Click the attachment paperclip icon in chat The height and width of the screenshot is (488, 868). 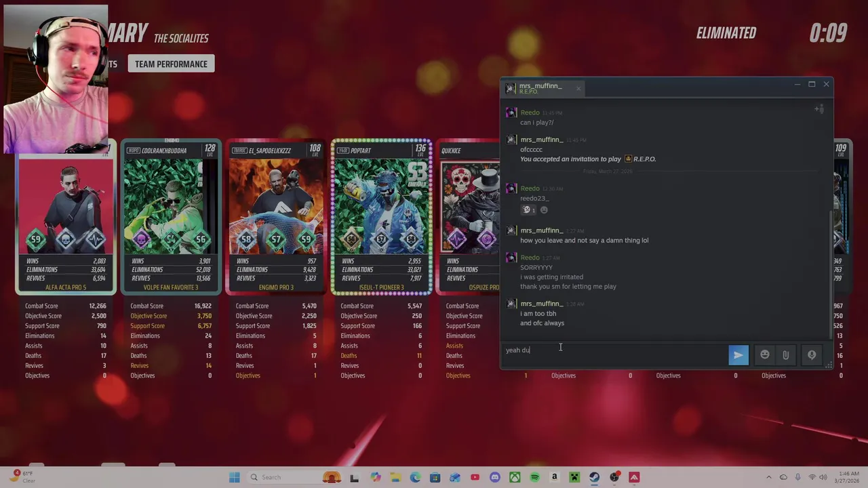[785, 354]
